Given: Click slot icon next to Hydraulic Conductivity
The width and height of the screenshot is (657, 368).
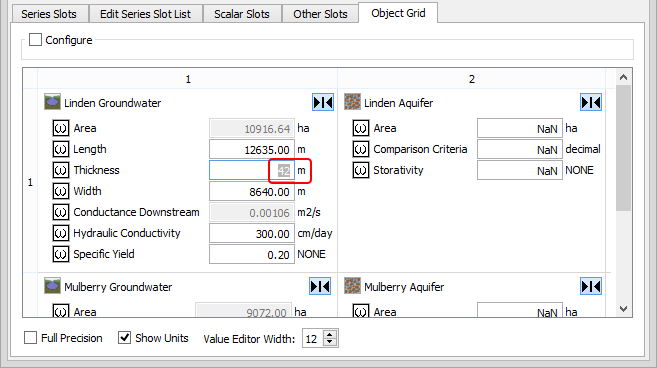Looking at the screenshot, I should click(61, 233).
